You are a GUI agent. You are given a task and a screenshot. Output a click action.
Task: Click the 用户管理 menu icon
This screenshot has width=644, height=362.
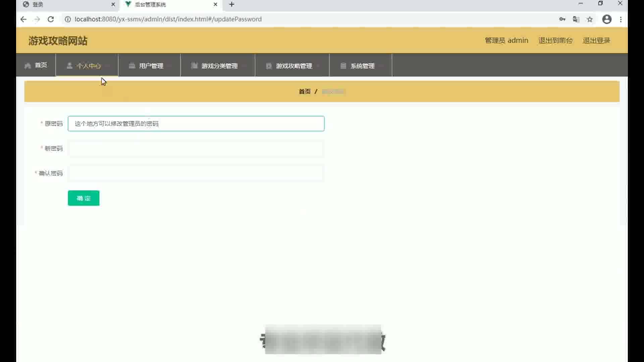click(x=132, y=66)
